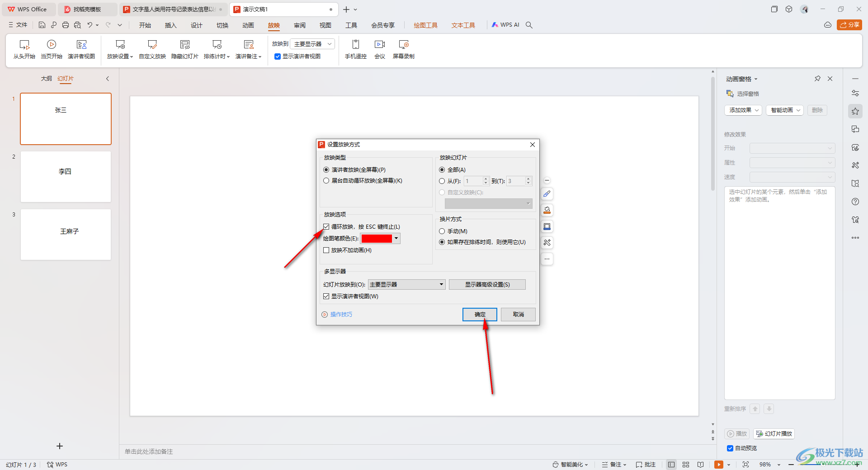Viewport: 868px width, 470px height.
Task: Click the print icon in quick toolbar
Action: click(x=66, y=25)
